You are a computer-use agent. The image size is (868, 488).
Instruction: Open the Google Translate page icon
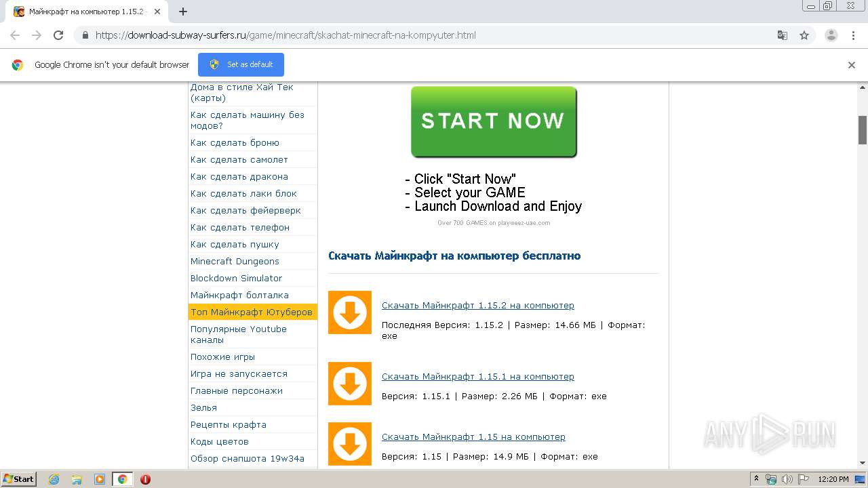pos(783,35)
